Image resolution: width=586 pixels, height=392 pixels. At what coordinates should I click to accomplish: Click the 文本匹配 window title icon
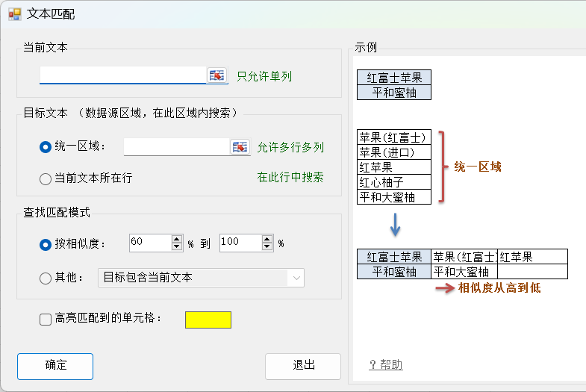pos(14,14)
